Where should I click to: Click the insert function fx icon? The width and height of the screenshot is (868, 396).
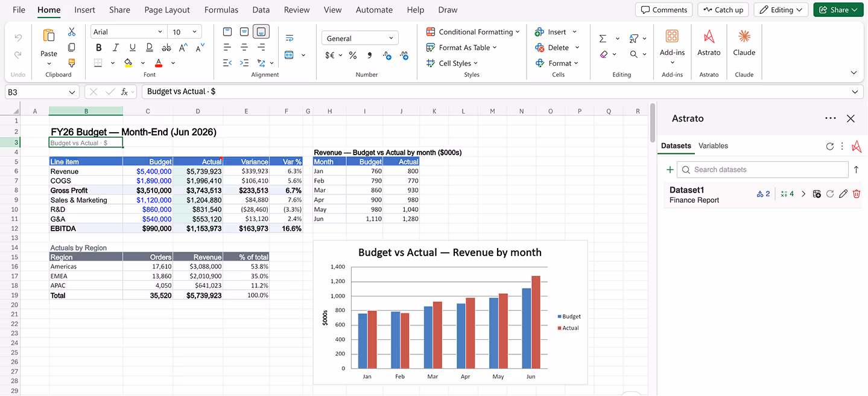point(125,92)
